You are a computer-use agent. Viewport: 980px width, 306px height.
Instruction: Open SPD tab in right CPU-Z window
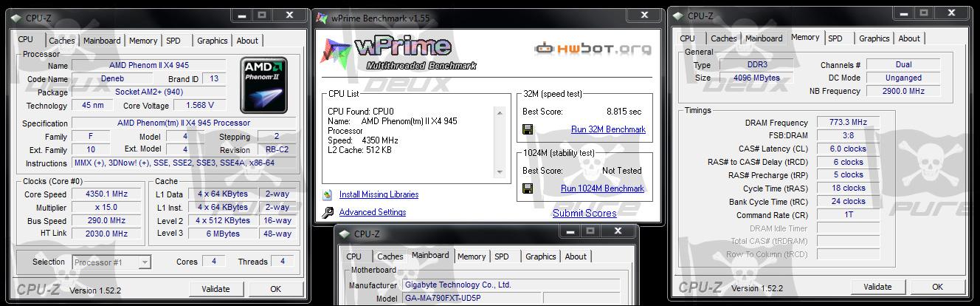click(x=835, y=39)
